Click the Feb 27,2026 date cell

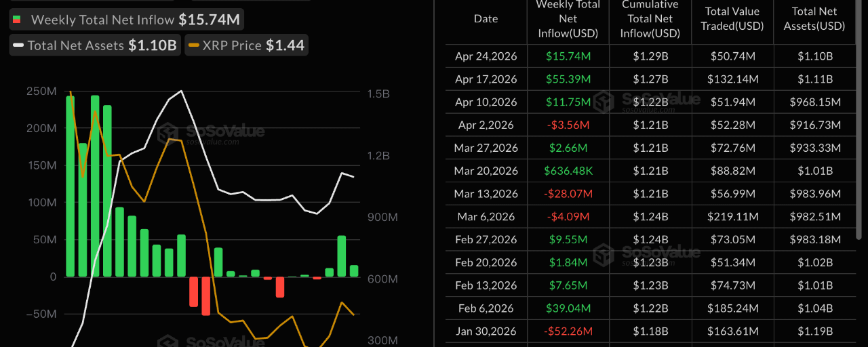486,240
